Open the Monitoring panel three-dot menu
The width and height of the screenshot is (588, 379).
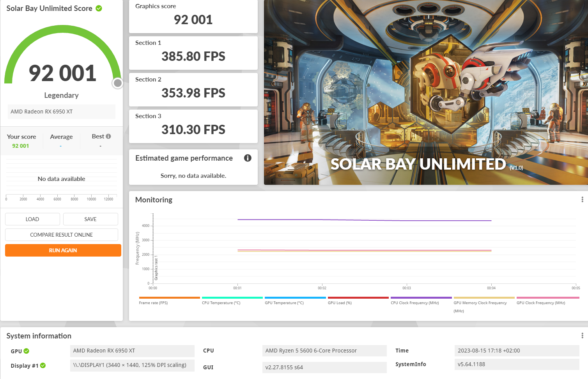tap(582, 200)
